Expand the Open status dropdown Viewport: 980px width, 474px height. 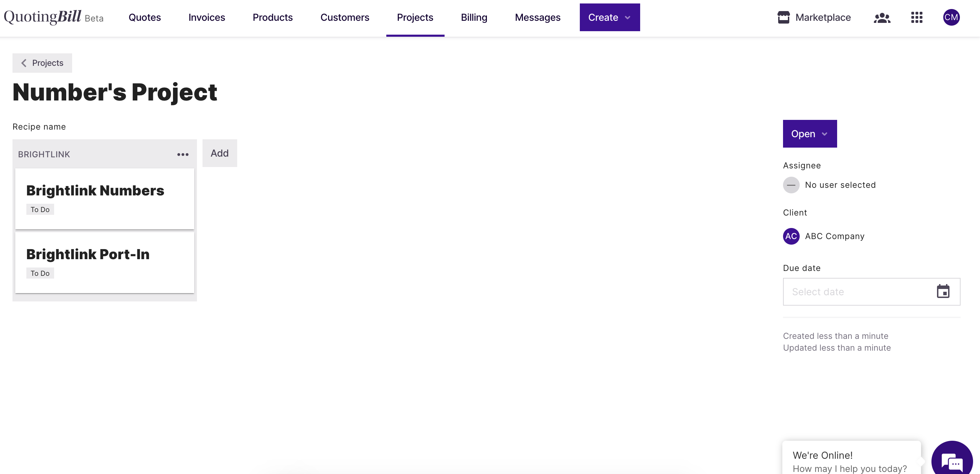coord(809,134)
